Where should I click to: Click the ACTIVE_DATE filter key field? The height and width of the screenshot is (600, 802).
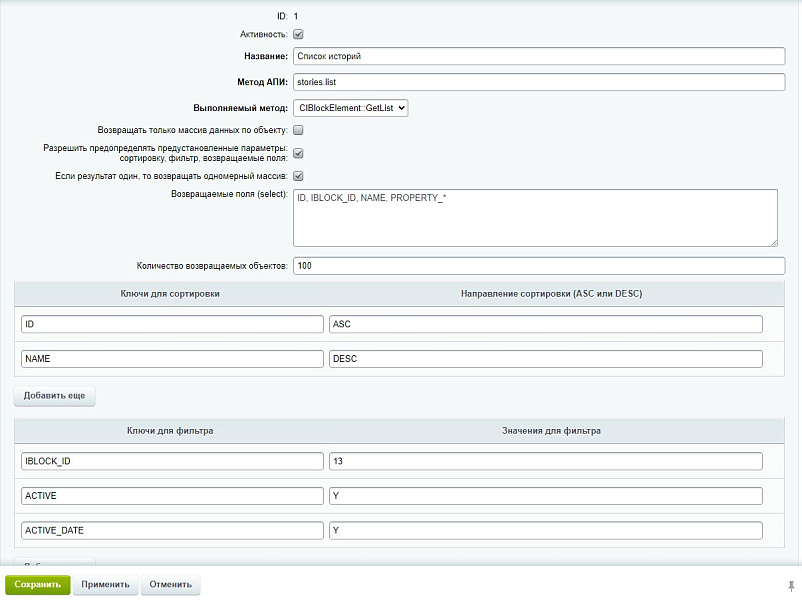coord(172,531)
